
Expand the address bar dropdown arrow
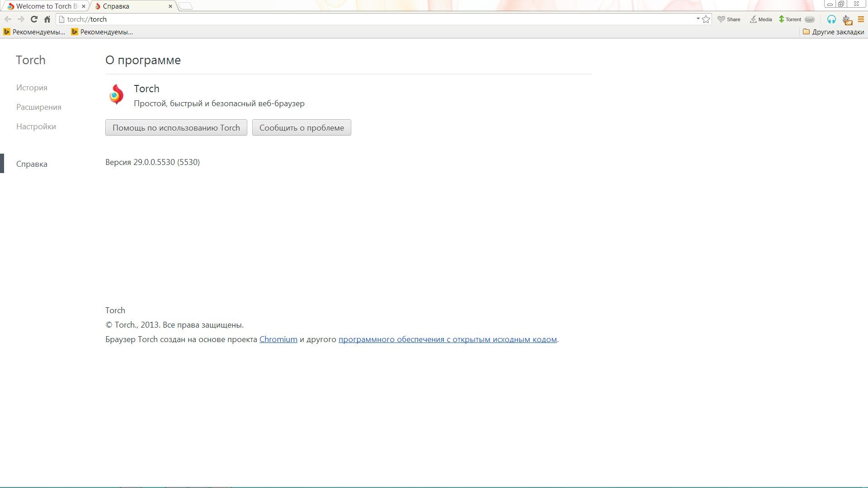pyautogui.click(x=698, y=19)
